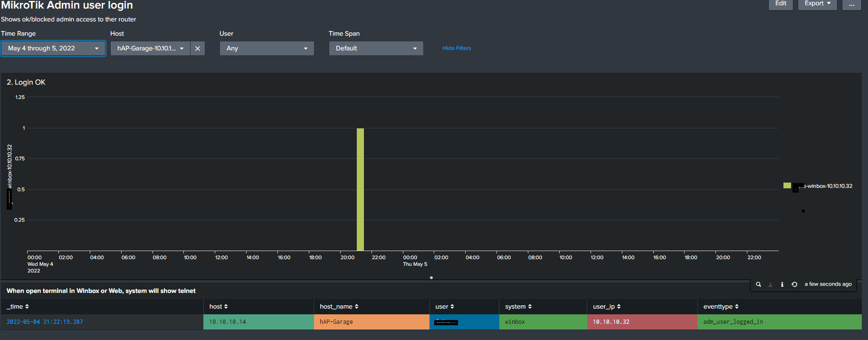This screenshot has width=868, height=340.
Task: Clear the Host filter with X
Action: pyautogui.click(x=198, y=49)
